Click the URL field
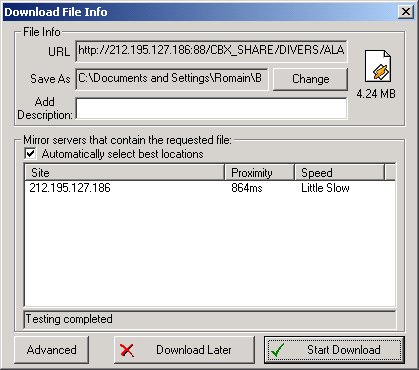 point(211,51)
